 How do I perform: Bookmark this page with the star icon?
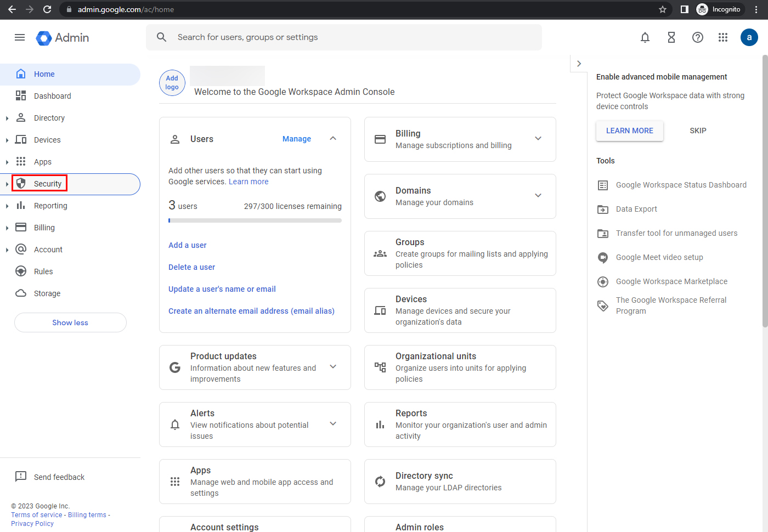[x=663, y=9]
